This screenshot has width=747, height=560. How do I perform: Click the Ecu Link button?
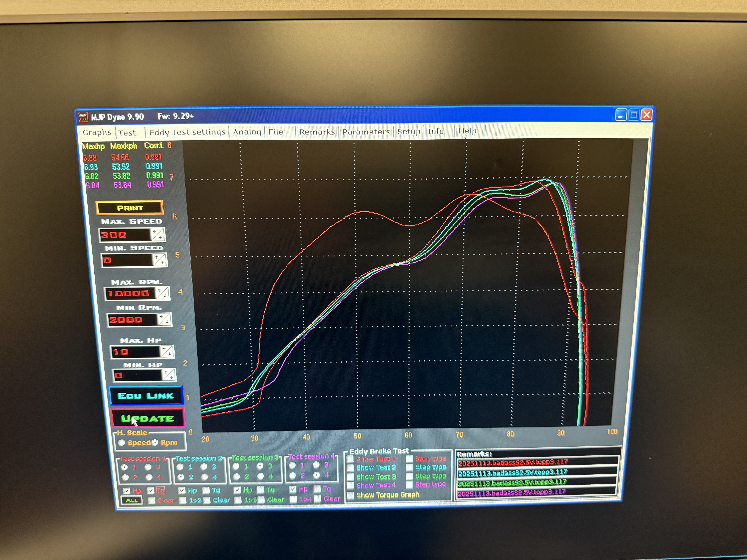(146, 396)
